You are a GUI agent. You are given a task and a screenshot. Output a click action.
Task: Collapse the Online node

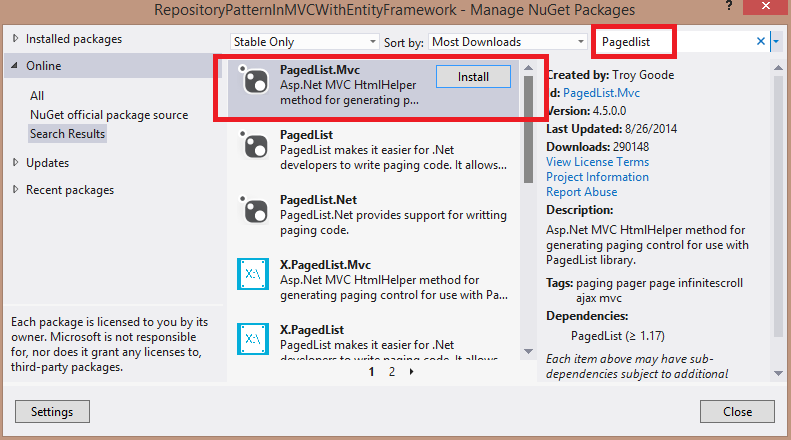pos(15,65)
